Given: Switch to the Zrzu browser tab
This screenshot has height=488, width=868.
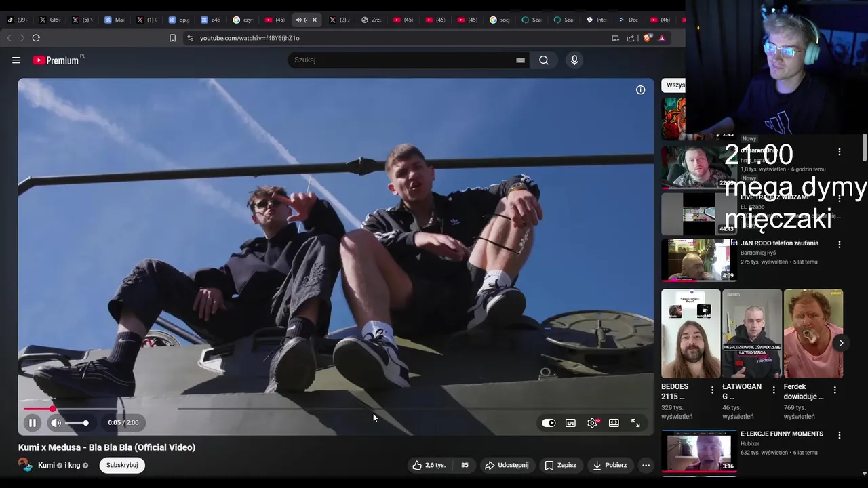Looking at the screenshot, I should click(372, 20).
